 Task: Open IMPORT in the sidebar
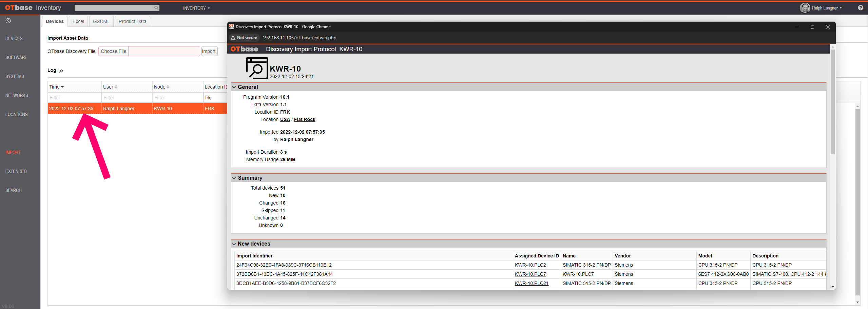pyautogui.click(x=13, y=152)
